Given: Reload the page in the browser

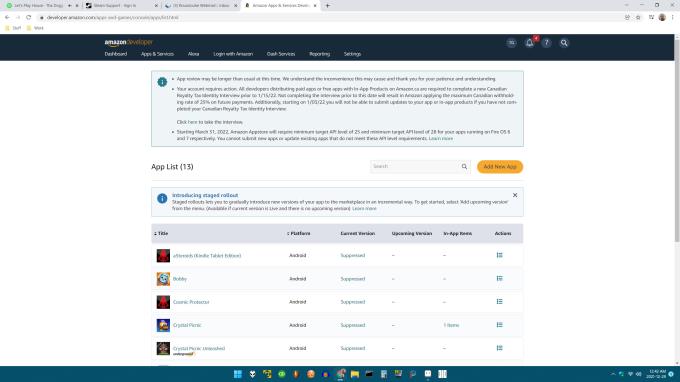Looking at the screenshot, I should (x=29, y=17).
